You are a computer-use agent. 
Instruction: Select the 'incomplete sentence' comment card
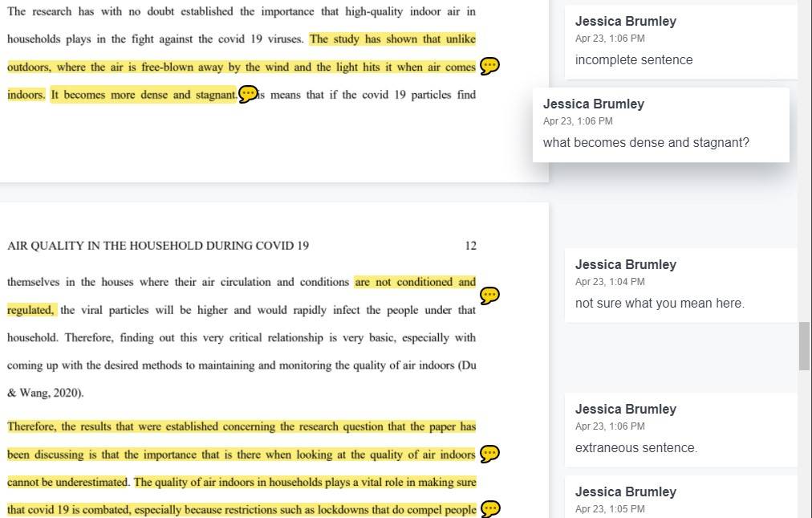pos(681,42)
